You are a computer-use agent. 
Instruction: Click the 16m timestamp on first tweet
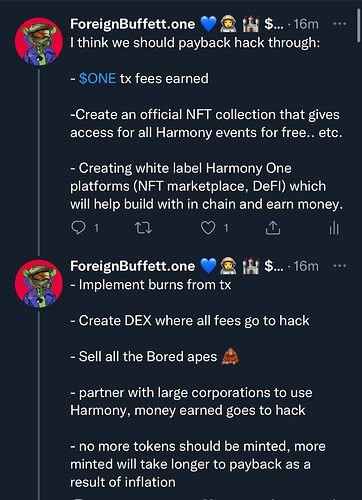[x=306, y=24]
